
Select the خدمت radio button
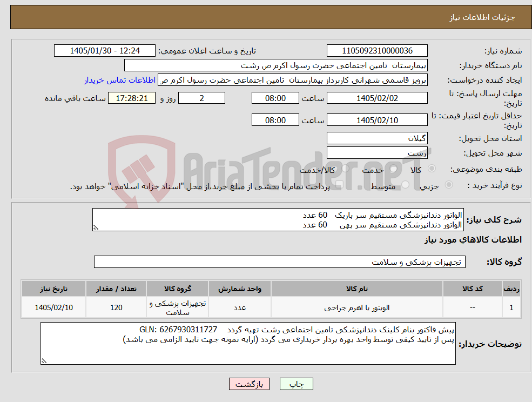point(393,169)
